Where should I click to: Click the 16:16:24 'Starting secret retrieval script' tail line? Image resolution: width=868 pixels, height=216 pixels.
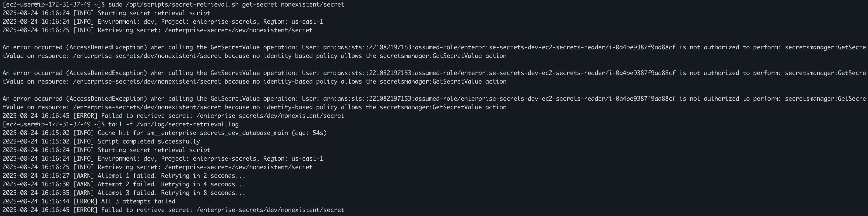106,150
